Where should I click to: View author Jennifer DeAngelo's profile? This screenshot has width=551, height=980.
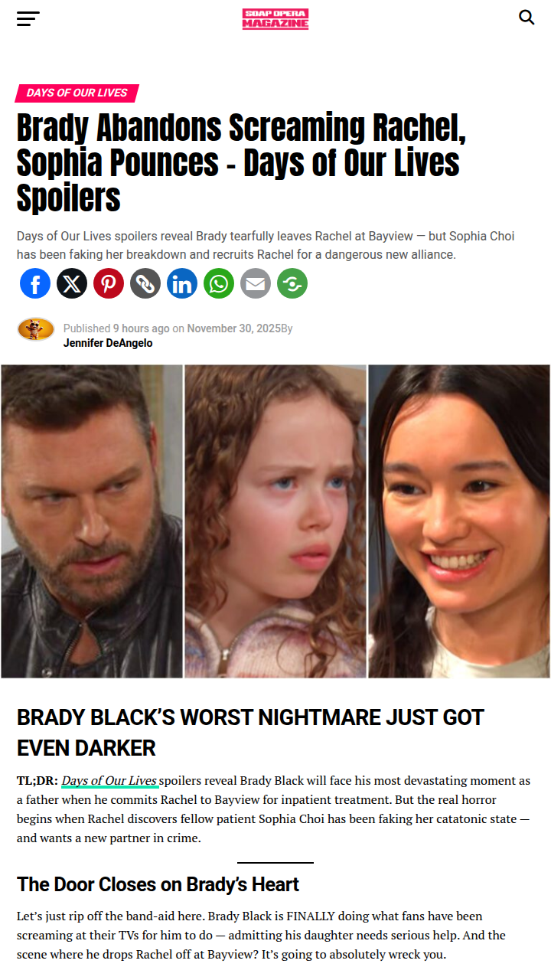click(x=108, y=343)
